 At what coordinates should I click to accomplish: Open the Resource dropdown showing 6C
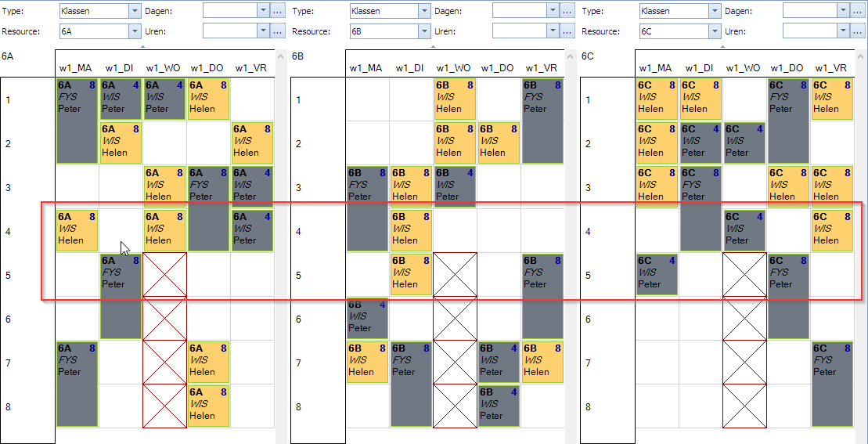pyautogui.click(x=715, y=31)
